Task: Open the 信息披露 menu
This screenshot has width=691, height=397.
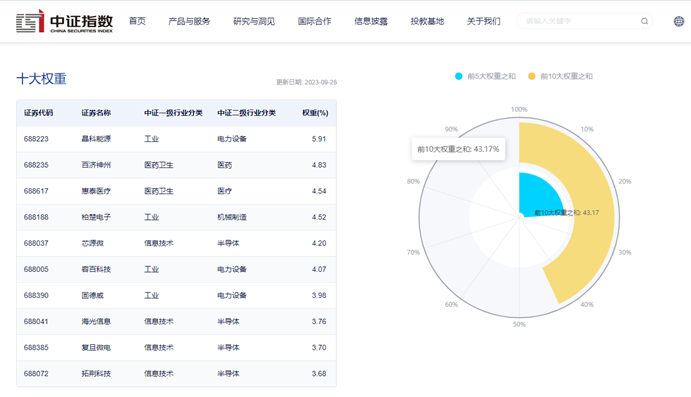Action: [371, 21]
